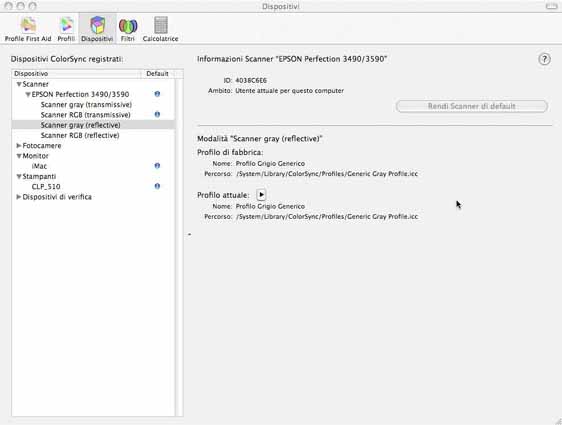
Task: Click the toolbar toggle pill in the title bar
Action: click(x=551, y=6)
